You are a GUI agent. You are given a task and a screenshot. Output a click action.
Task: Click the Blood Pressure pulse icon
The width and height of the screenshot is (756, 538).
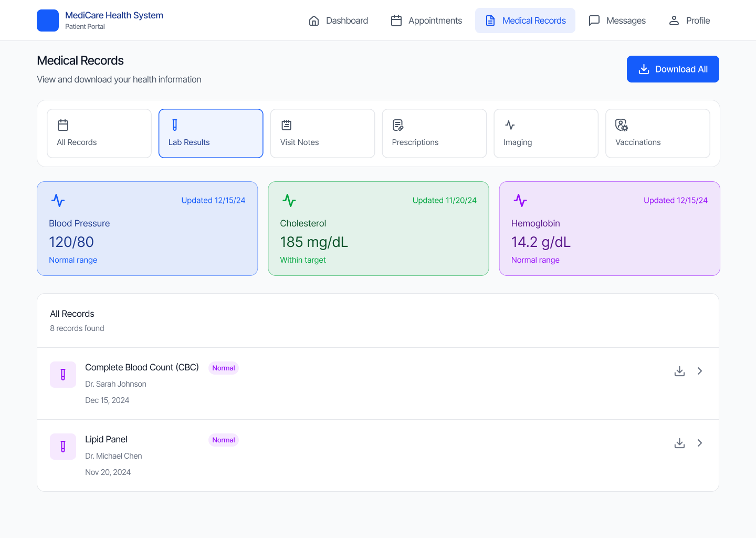(x=58, y=201)
